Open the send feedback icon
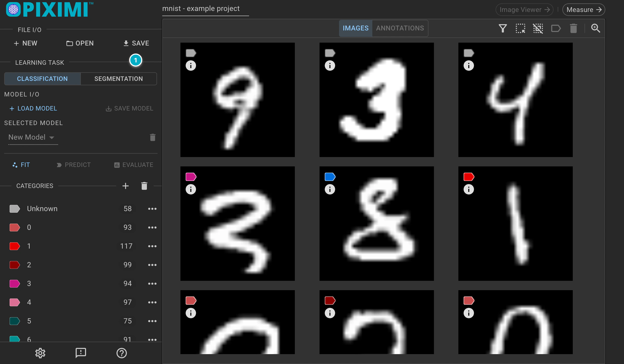The height and width of the screenshot is (364, 624). [81, 353]
